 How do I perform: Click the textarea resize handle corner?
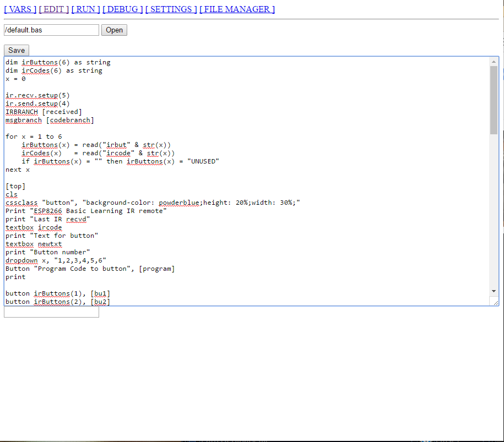pos(495,302)
